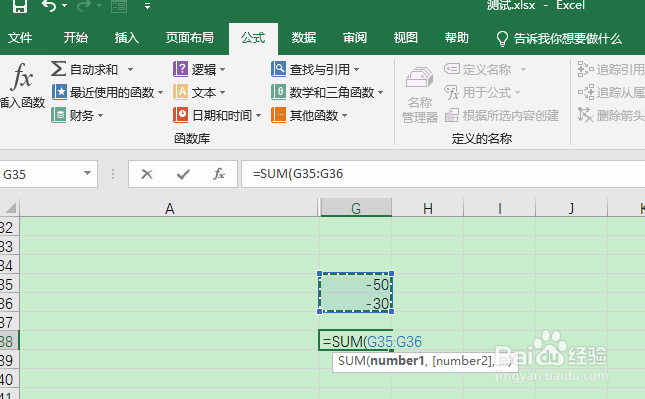The height and width of the screenshot is (399, 645).
Task: Click cell G36 containing -30
Action: tap(355, 302)
